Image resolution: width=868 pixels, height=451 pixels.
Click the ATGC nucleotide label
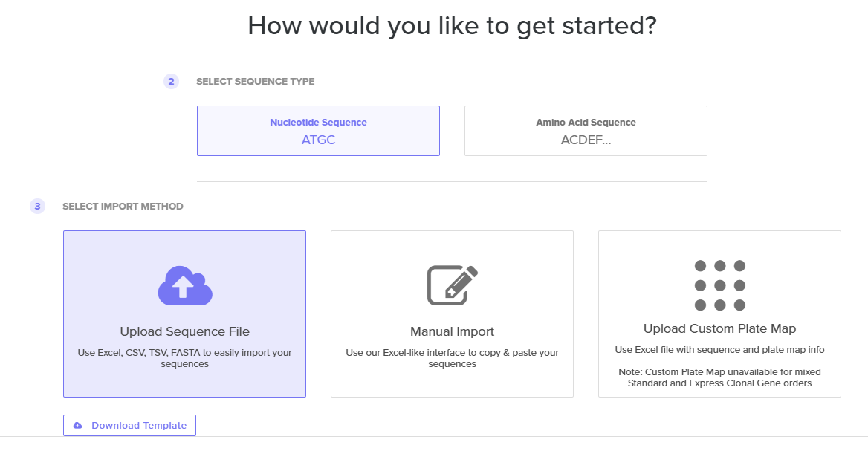(x=318, y=140)
